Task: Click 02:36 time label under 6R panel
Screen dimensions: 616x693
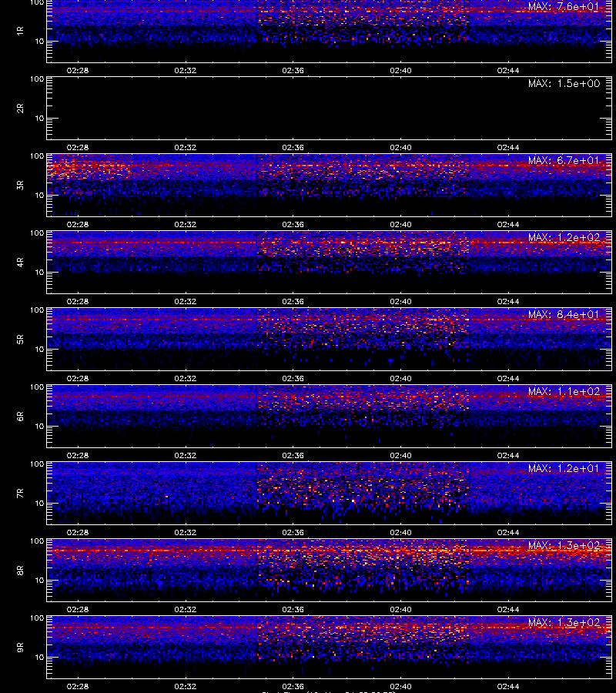Action: click(x=293, y=455)
